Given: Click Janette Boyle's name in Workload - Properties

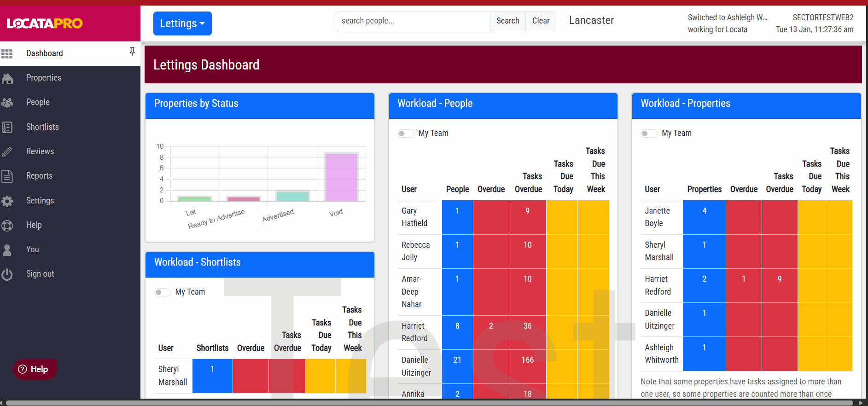Looking at the screenshot, I should (x=657, y=217).
